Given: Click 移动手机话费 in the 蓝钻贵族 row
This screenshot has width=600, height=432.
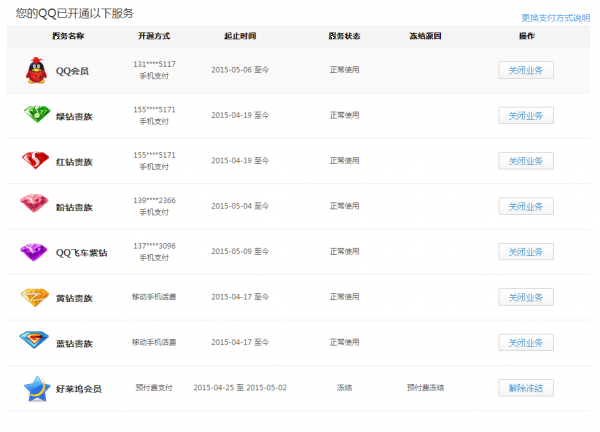Looking at the screenshot, I should coord(154,342).
